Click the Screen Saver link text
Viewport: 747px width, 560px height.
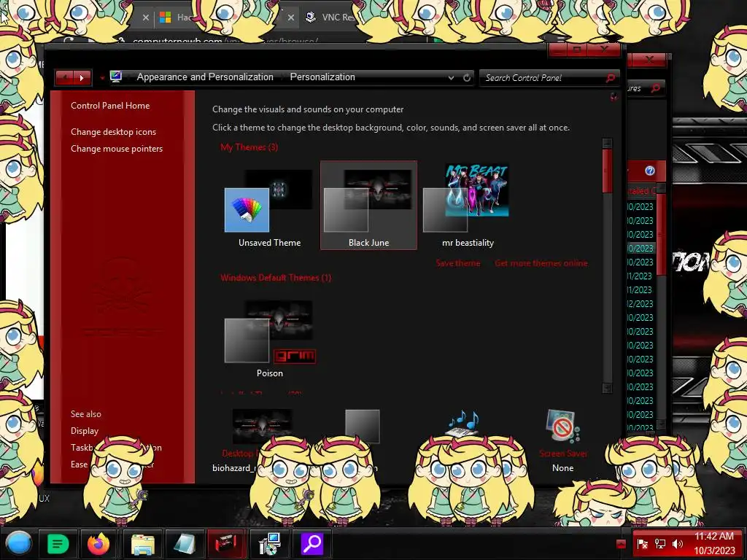point(563,454)
